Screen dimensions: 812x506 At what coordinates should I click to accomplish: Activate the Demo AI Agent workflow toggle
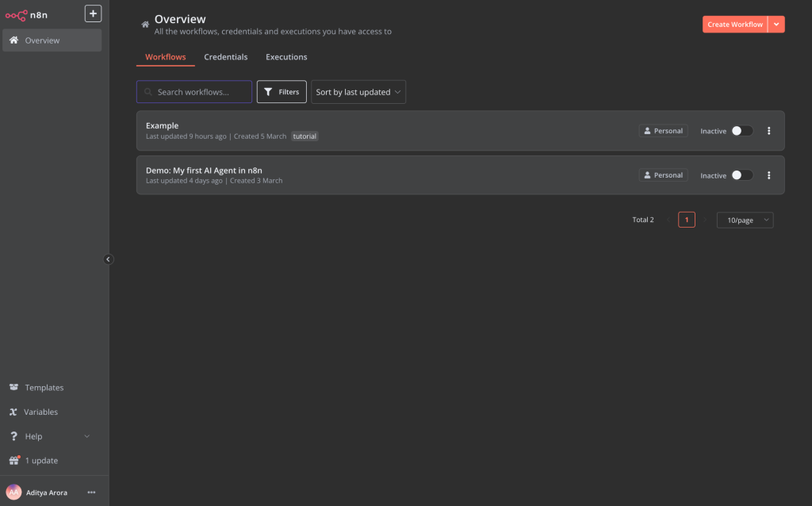pos(742,175)
